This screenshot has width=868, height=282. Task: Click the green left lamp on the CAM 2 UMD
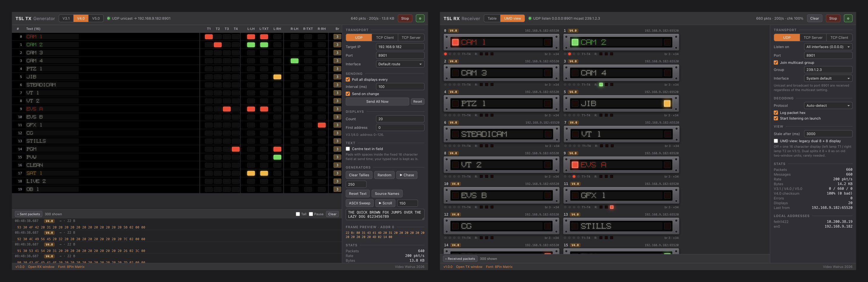575,42
